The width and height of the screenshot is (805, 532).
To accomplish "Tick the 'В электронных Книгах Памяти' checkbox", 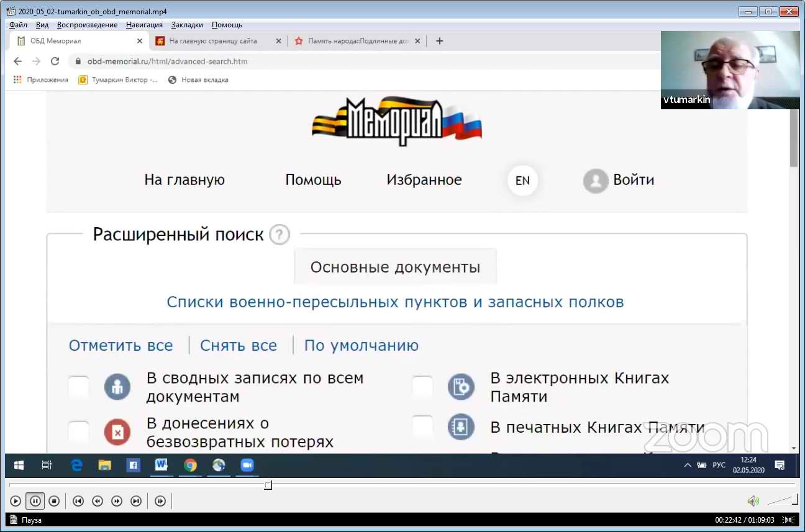I will click(422, 387).
